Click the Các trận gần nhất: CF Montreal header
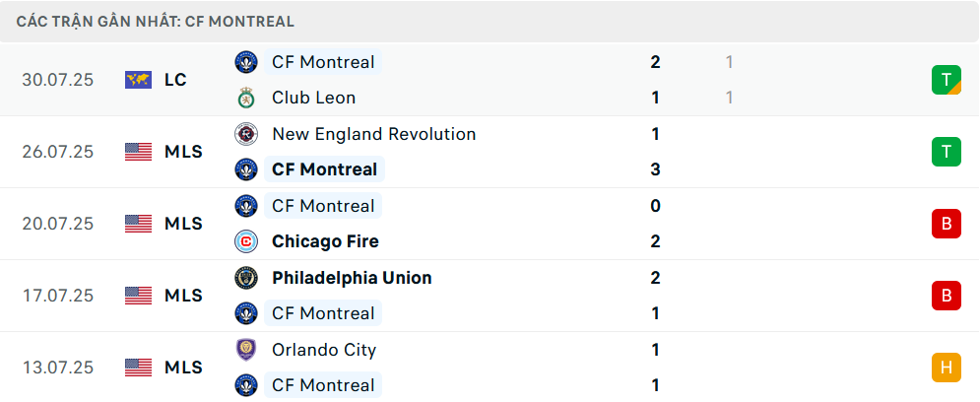Image resolution: width=980 pixels, height=402 pixels. point(155,22)
